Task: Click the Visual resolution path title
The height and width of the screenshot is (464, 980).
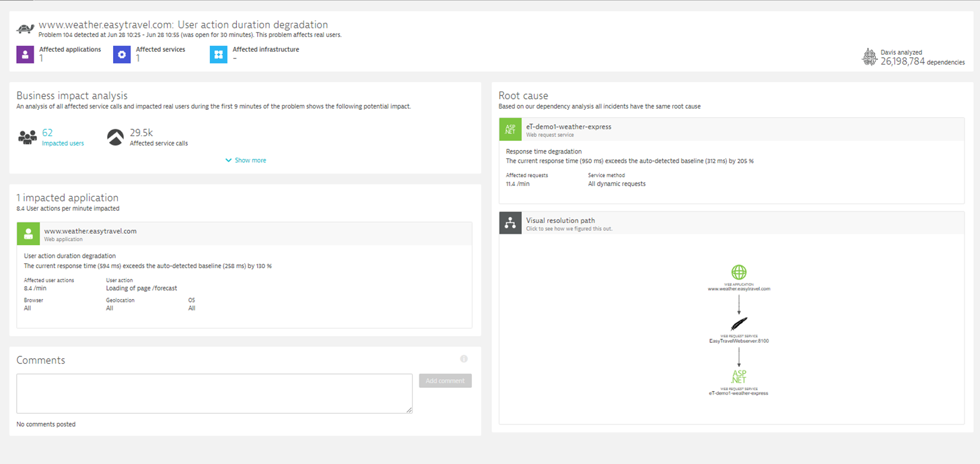Action: click(561, 220)
